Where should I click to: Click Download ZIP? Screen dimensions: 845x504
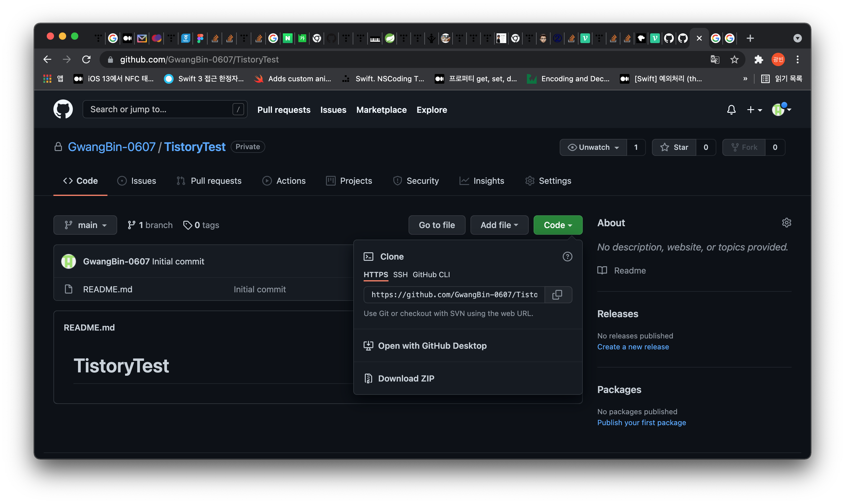tap(406, 378)
